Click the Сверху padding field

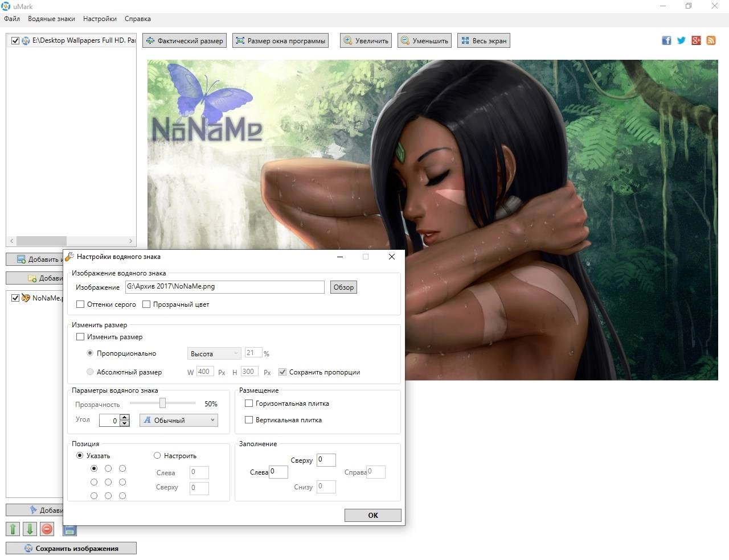click(326, 460)
